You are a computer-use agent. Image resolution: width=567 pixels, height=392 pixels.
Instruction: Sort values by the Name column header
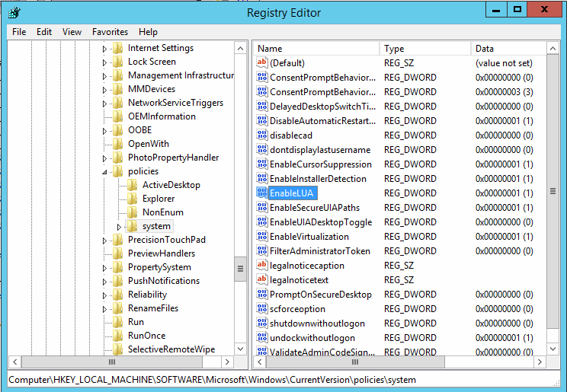click(x=316, y=49)
